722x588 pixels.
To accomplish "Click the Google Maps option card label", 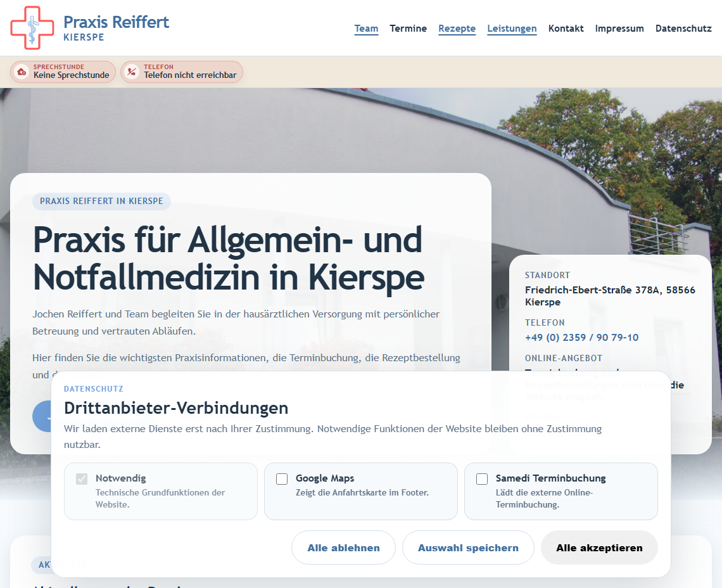I will tap(325, 478).
